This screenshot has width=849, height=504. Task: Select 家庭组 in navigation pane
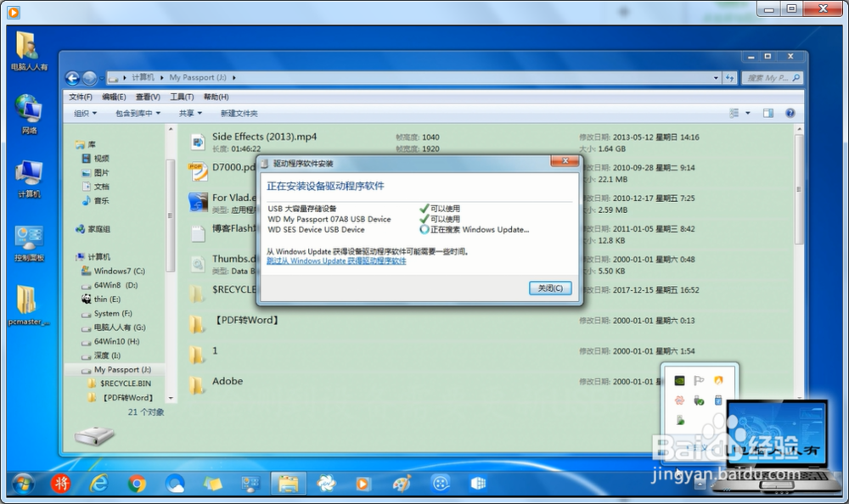[x=93, y=229]
